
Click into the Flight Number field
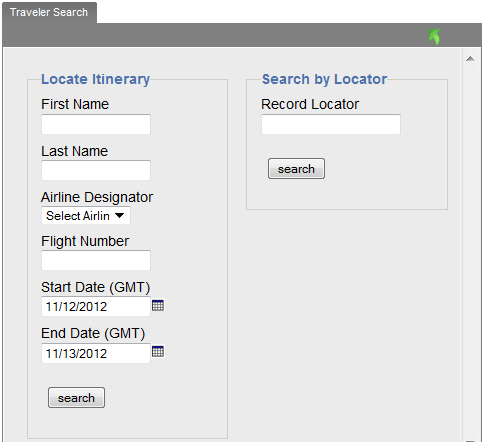coord(96,260)
